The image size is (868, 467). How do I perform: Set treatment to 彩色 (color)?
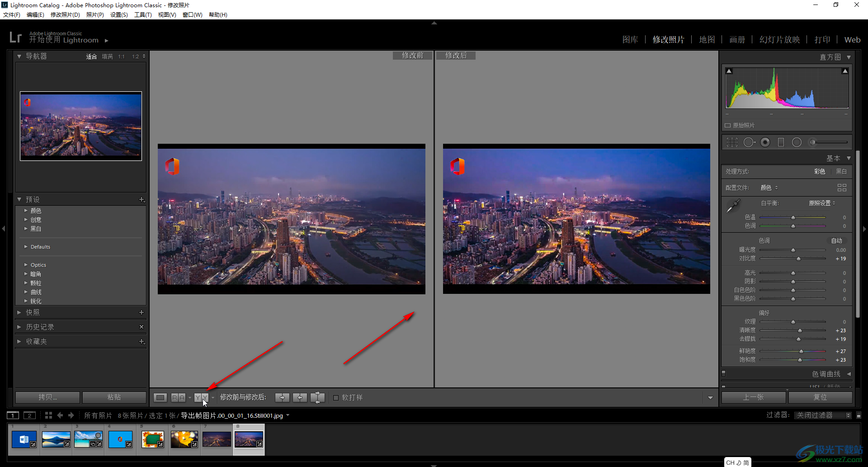point(820,171)
